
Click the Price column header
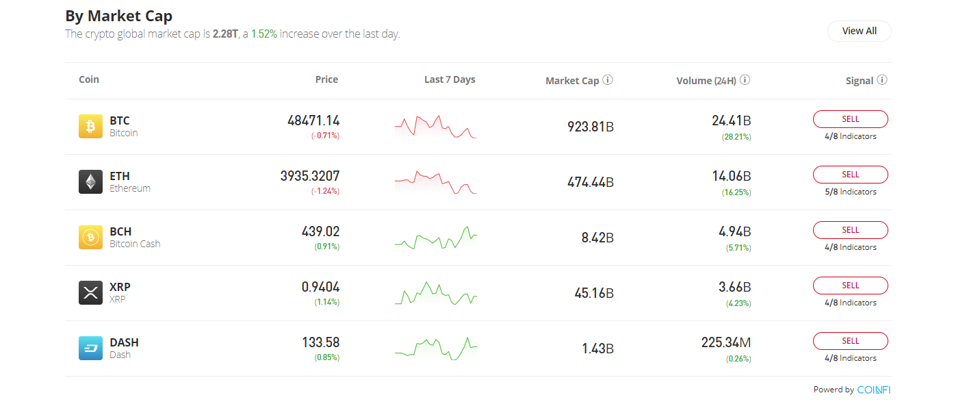[326, 79]
